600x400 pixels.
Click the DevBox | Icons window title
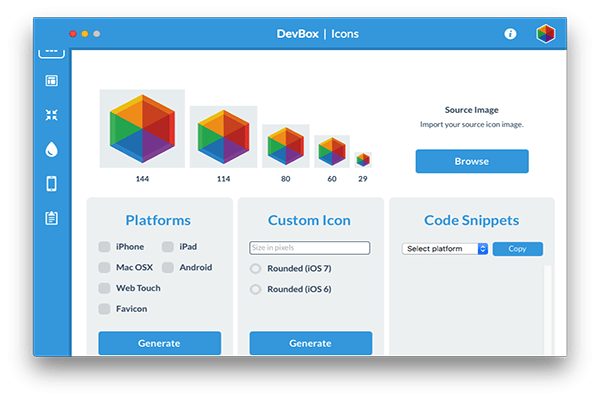click(318, 34)
